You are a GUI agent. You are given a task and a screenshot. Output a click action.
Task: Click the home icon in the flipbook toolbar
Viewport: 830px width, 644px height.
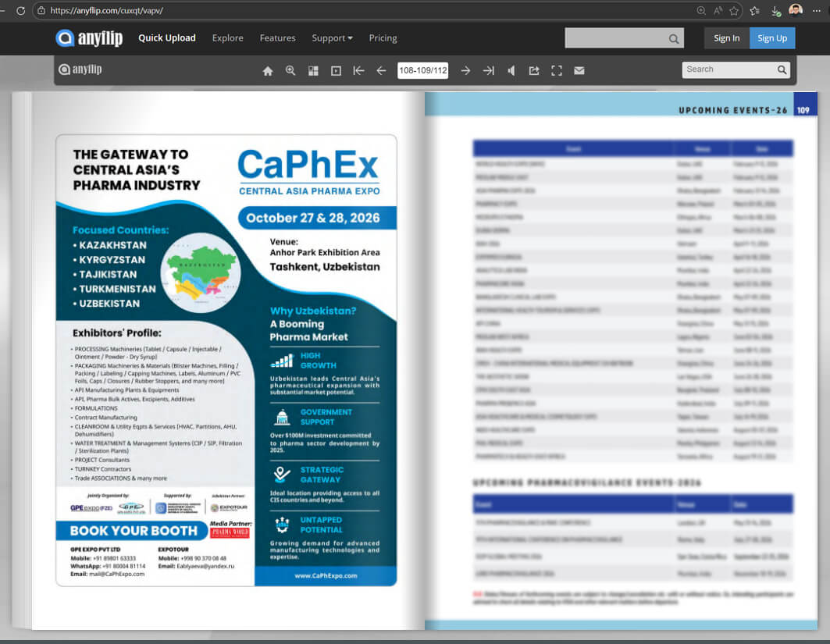pos(268,70)
